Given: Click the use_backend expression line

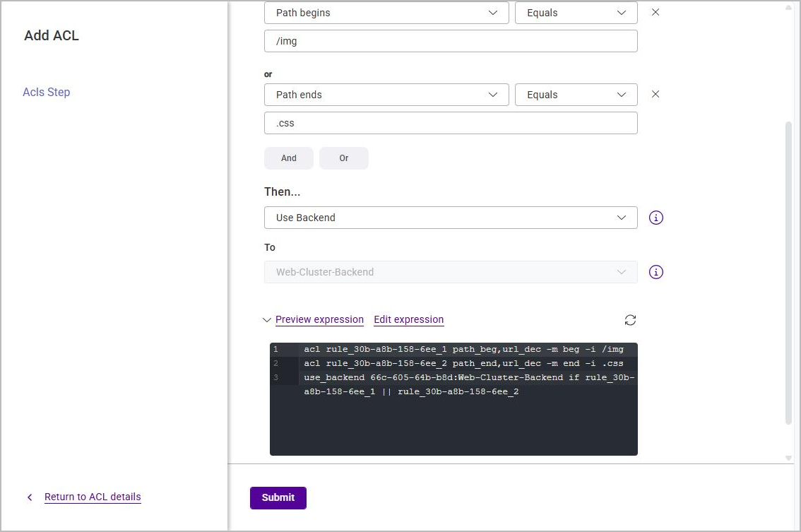Looking at the screenshot, I should coord(469,384).
